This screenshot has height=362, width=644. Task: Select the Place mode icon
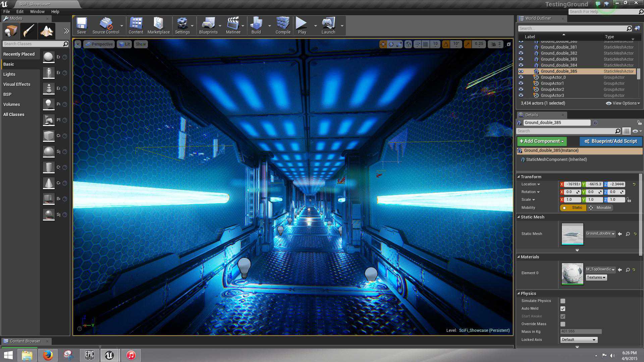[11, 32]
